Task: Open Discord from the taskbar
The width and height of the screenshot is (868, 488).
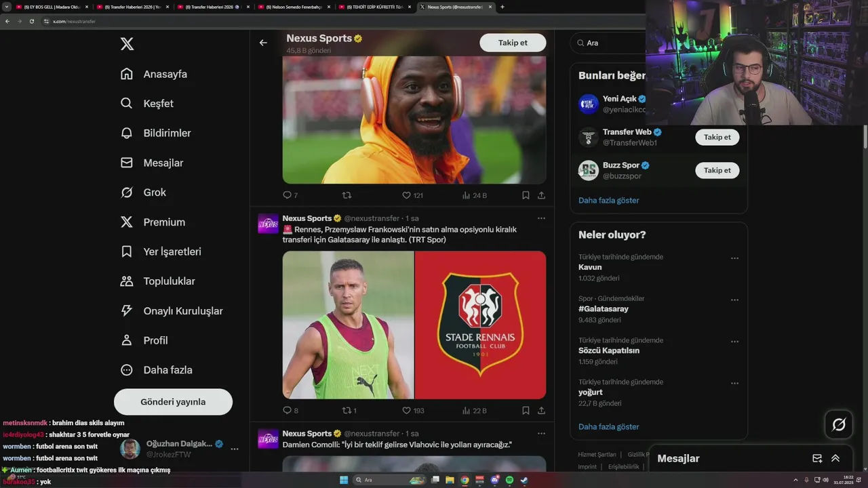Action: click(x=495, y=480)
